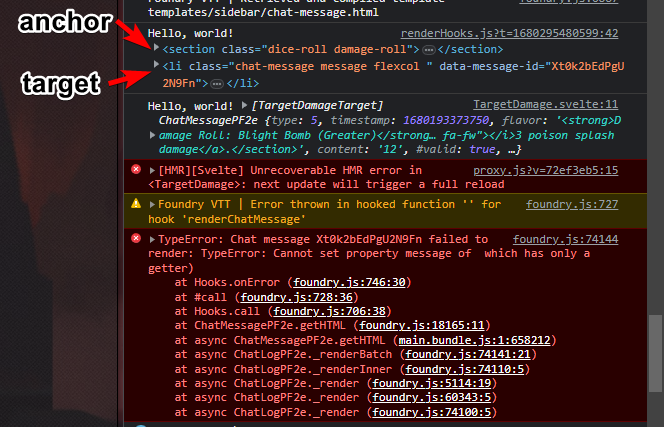Click the class value "dice-roll damage-roll"
This screenshot has height=427, width=664.
click(x=337, y=50)
